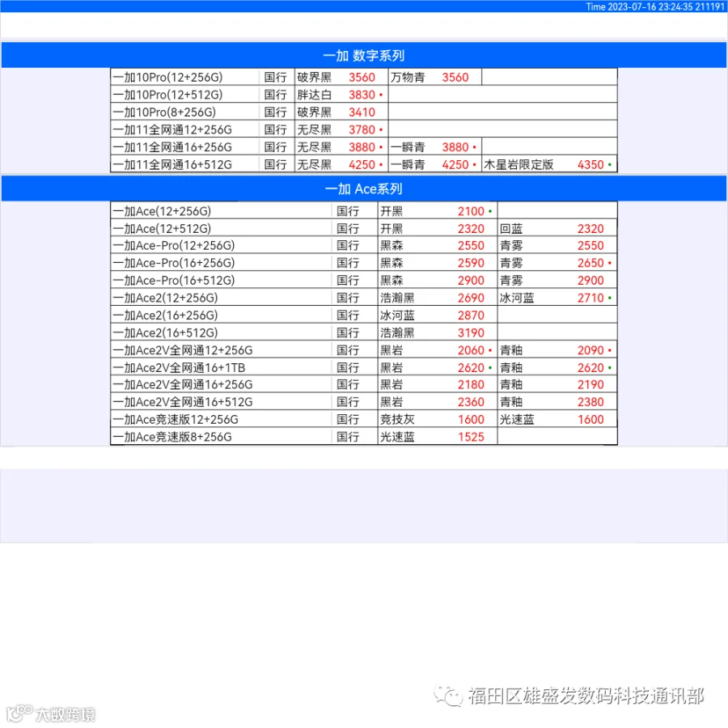728x728 pixels.
Task: Click the price 2870 for 一加Ace2(16+256G)
Action: [471, 315]
